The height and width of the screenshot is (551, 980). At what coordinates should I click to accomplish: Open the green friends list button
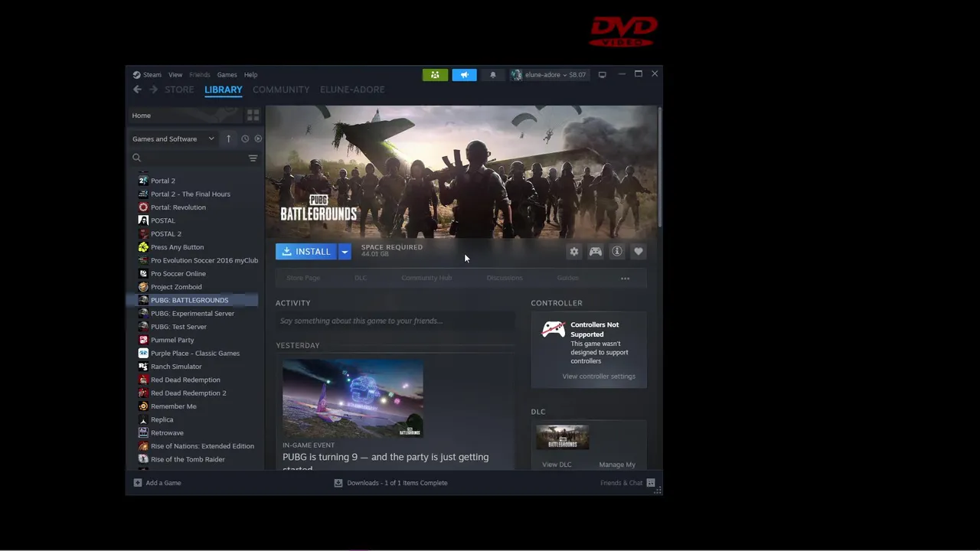click(435, 75)
